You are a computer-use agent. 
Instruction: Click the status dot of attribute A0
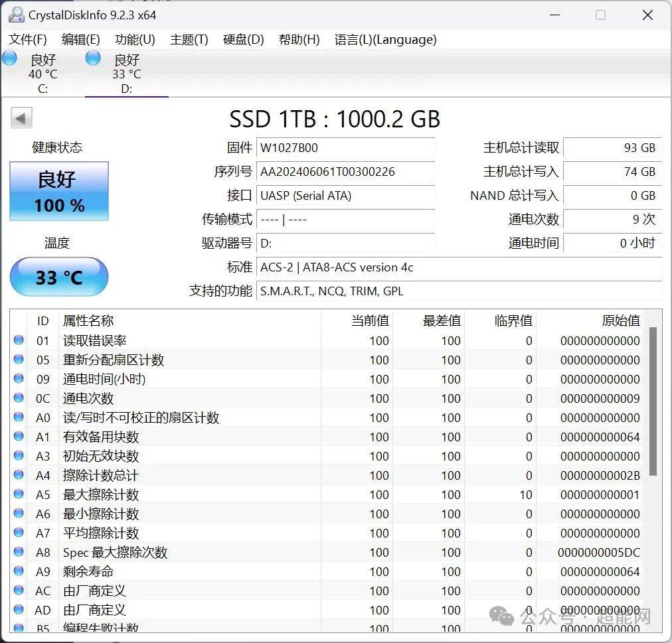tap(19, 417)
